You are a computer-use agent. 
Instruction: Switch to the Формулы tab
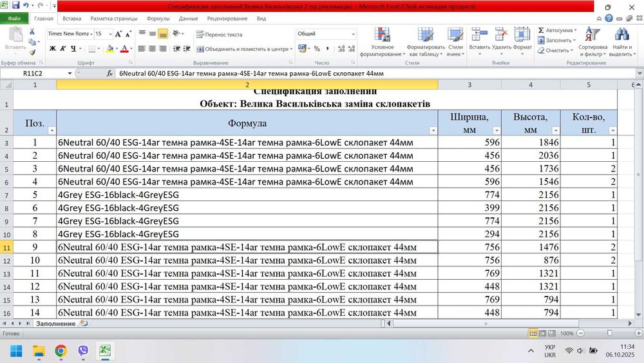pos(158,19)
